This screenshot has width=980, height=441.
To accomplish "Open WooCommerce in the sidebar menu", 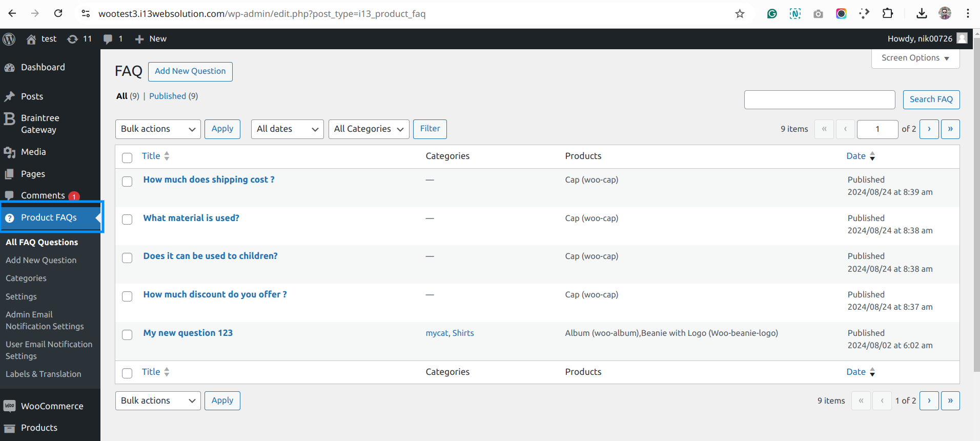I will tap(52, 406).
